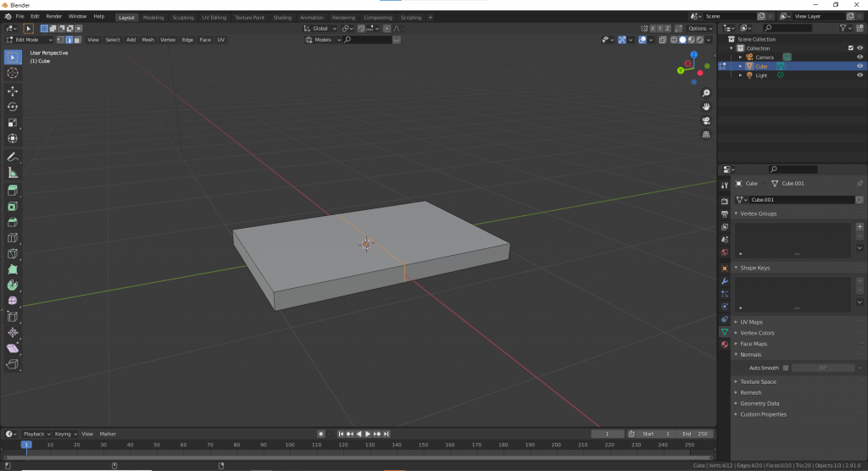Hide the Light object in outliner
The height and width of the screenshot is (471, 868).
860,75
